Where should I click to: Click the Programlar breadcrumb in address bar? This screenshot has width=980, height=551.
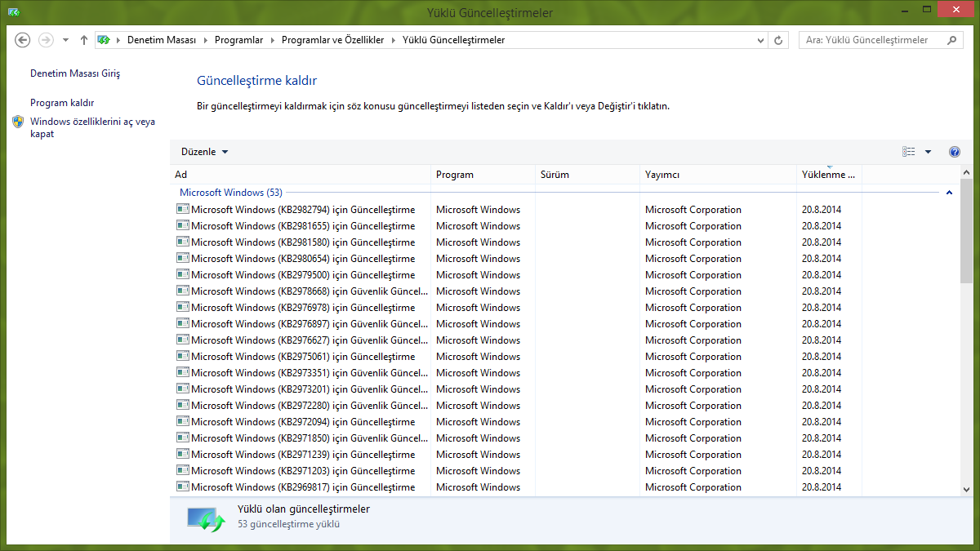[x=238, y=40]
